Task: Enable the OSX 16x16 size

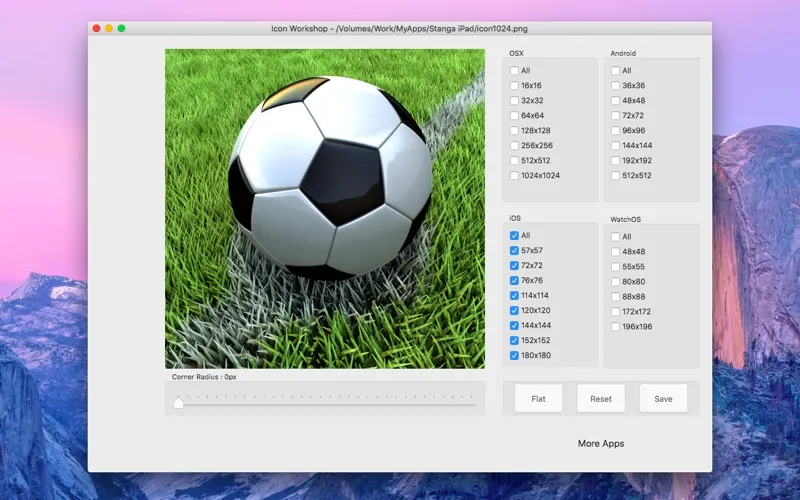Action: click(x=515, y=86)
